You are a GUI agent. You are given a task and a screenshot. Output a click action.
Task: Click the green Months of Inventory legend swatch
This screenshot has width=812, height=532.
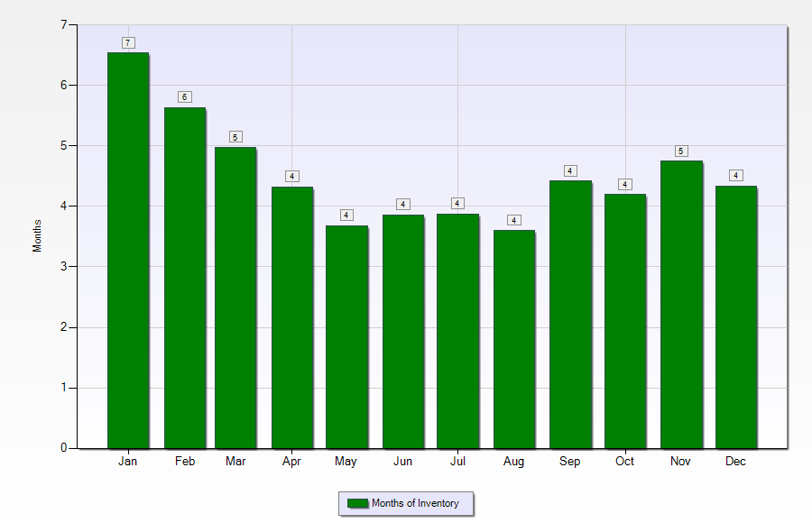pos(357,503)
